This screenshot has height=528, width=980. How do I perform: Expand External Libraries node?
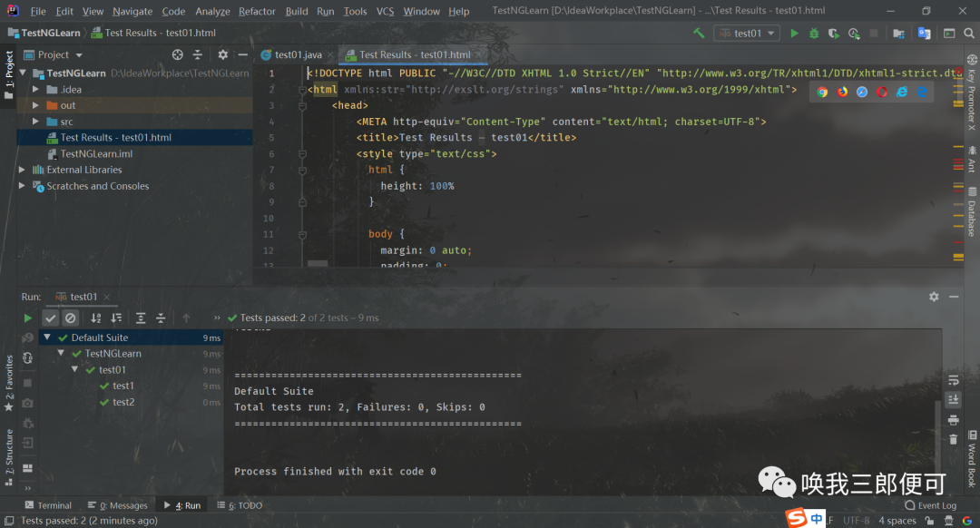coord(23,170)
